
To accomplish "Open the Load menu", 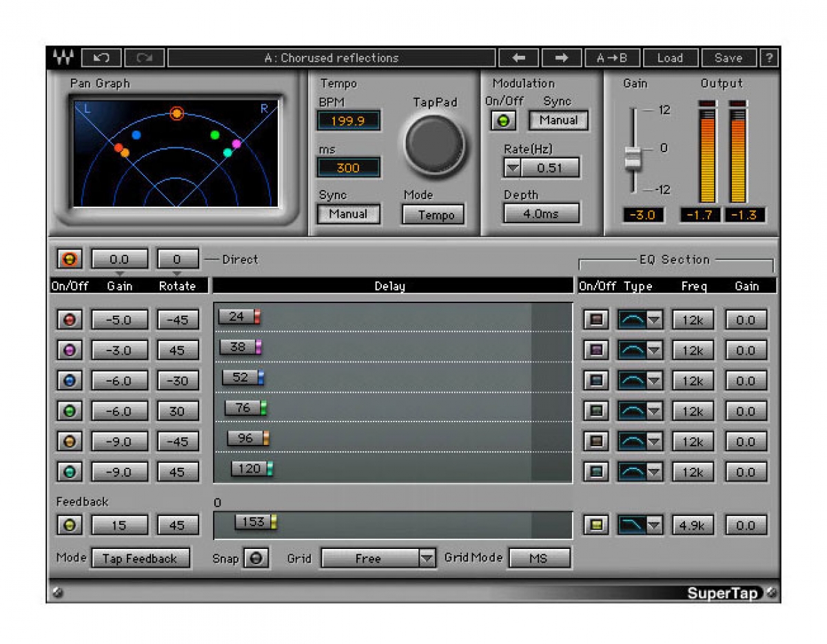I will coord(670,58).
